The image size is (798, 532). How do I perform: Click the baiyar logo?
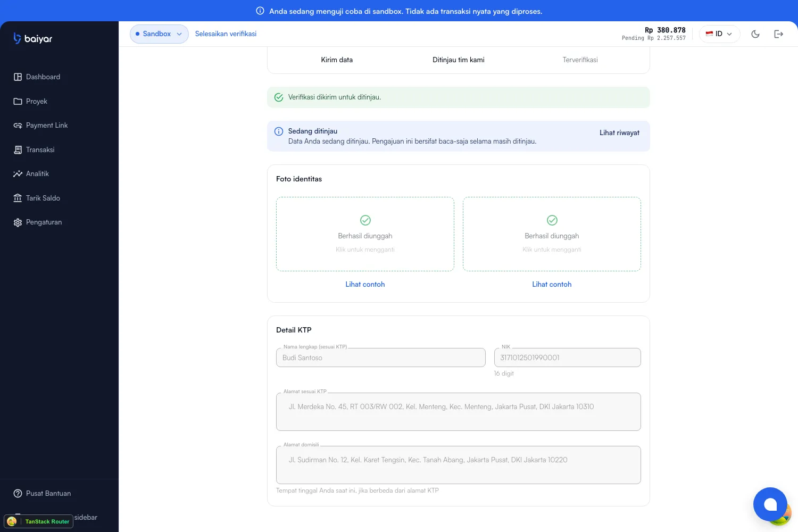pyautogui.click(x=32, y=38)
